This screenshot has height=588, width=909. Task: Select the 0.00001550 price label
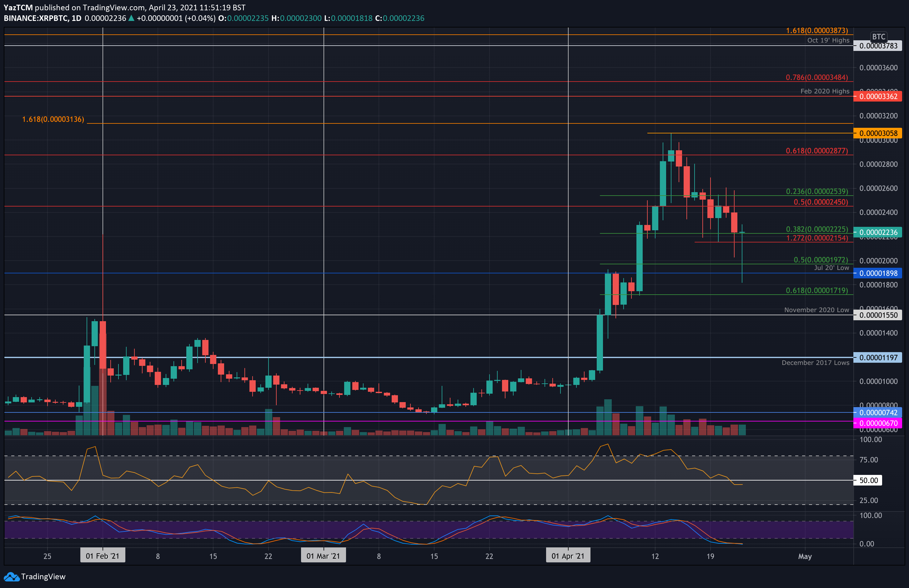pyautogui.click(x=878, y=315)
